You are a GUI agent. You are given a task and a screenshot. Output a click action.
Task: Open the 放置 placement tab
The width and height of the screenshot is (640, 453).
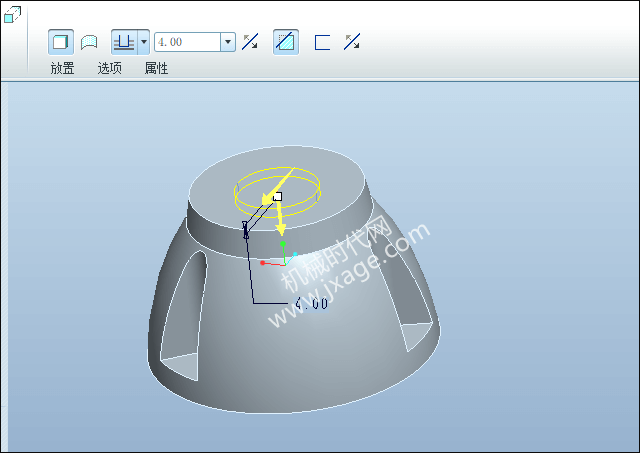[x=62, y=68]
